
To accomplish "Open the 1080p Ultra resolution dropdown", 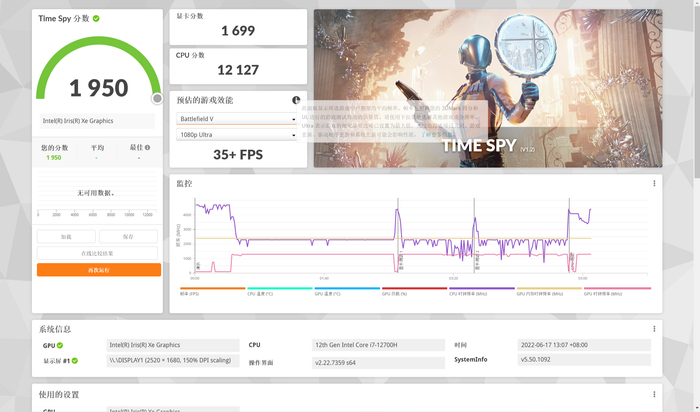I will click(237, 134).
